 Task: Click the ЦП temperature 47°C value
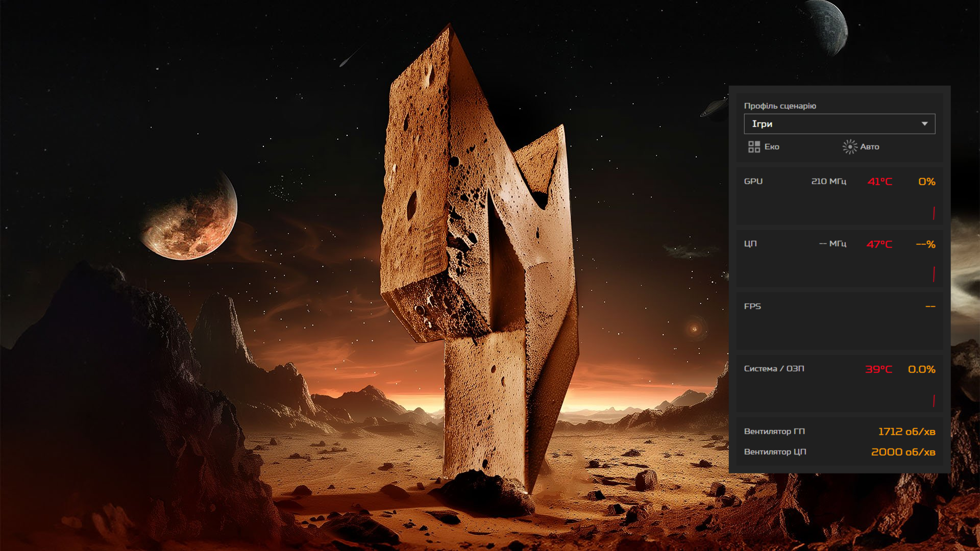tap(879, 244)
